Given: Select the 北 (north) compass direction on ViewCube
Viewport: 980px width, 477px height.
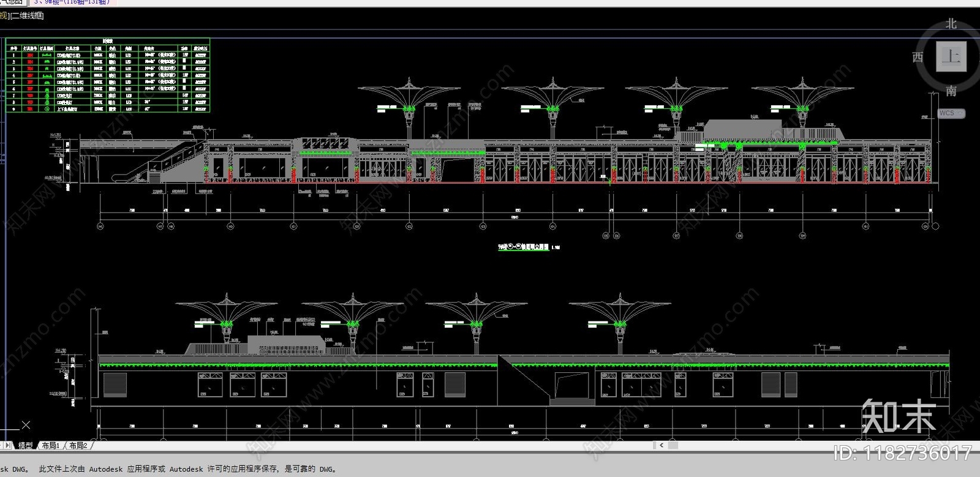Looking at the screenshot, I should [x=951, y=24].
